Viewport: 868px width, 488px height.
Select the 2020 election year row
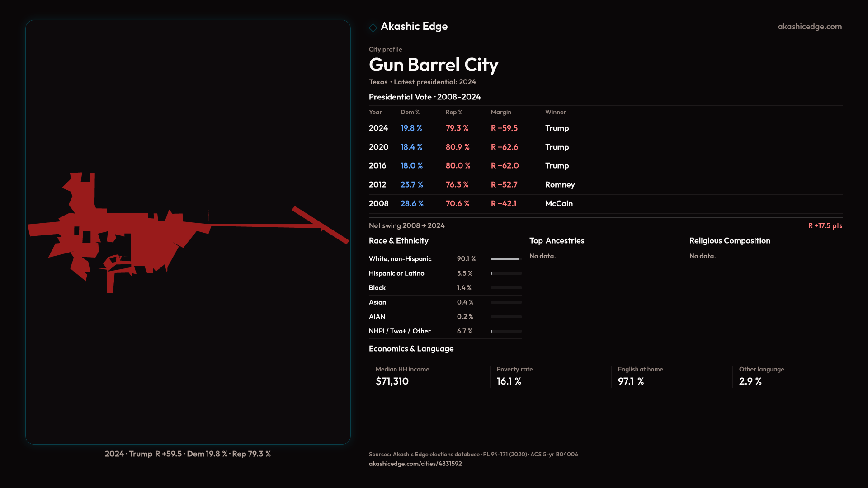tap(378, 147)
